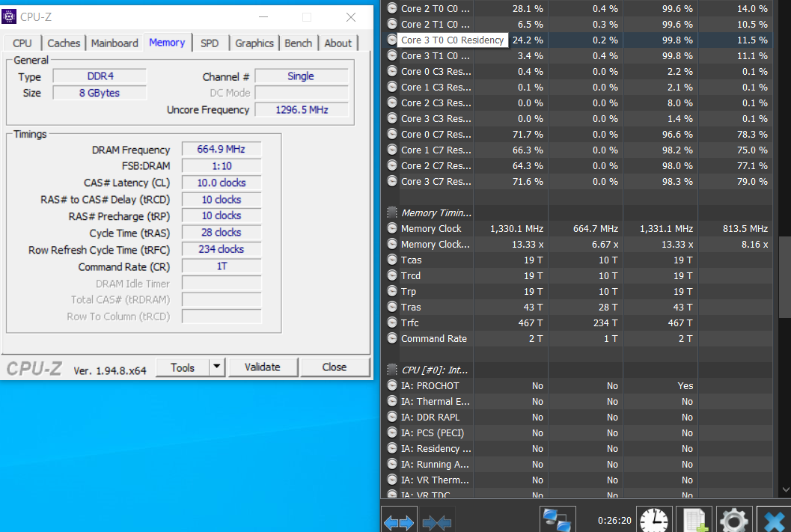The image size is (791, 532).
Task: Click sensor icon beside IA: DDR RAPL row
Action: point(392,417)
